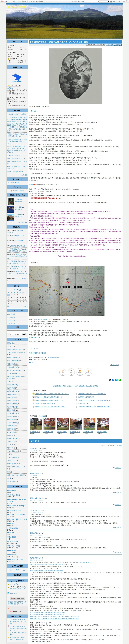Open the 一話はこちら link
This screenshot has height=644, width=129.
click(33, 111)
